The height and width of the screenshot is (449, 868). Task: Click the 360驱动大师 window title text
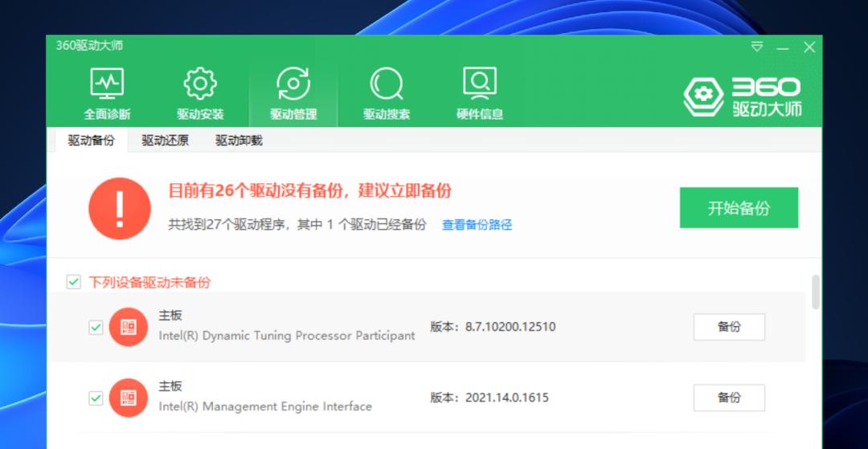(x=89, y=46)
